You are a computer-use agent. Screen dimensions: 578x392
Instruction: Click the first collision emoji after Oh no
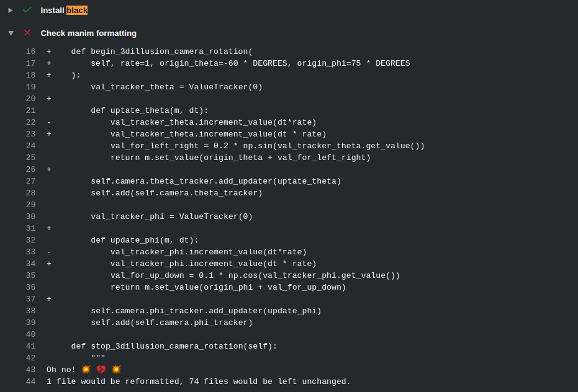(86, 370)
